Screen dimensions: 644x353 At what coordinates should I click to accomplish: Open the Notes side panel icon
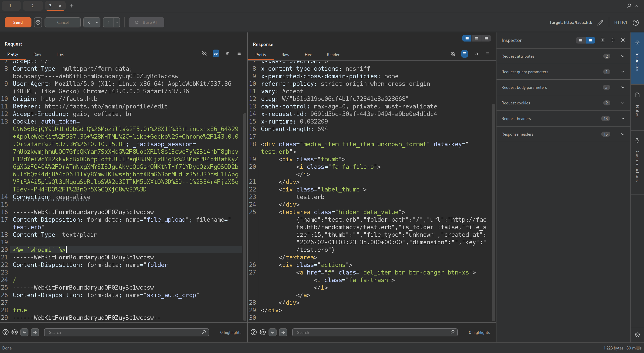pos(637,95)
